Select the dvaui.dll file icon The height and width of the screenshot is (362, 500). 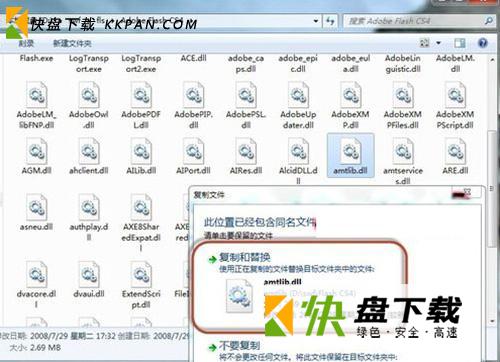pos(89,275)
